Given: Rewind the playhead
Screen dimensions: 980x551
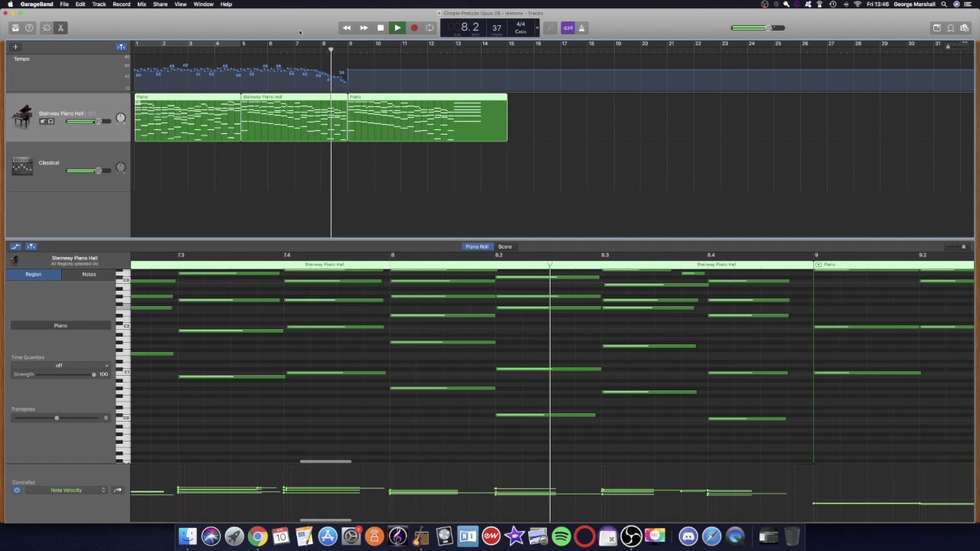Looking at the screenshot, I should pyautogui.click(x=347, y=28).
